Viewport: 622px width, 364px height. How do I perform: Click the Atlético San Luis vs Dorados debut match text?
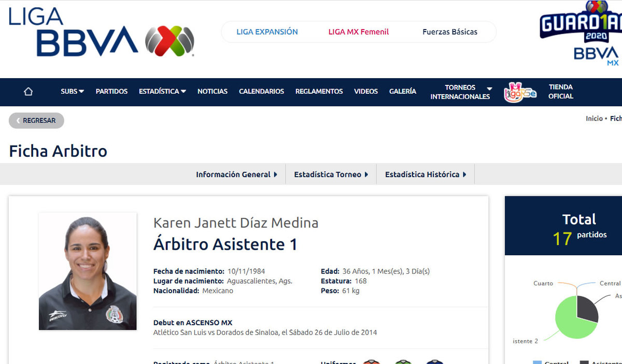[x=265, y=332]
